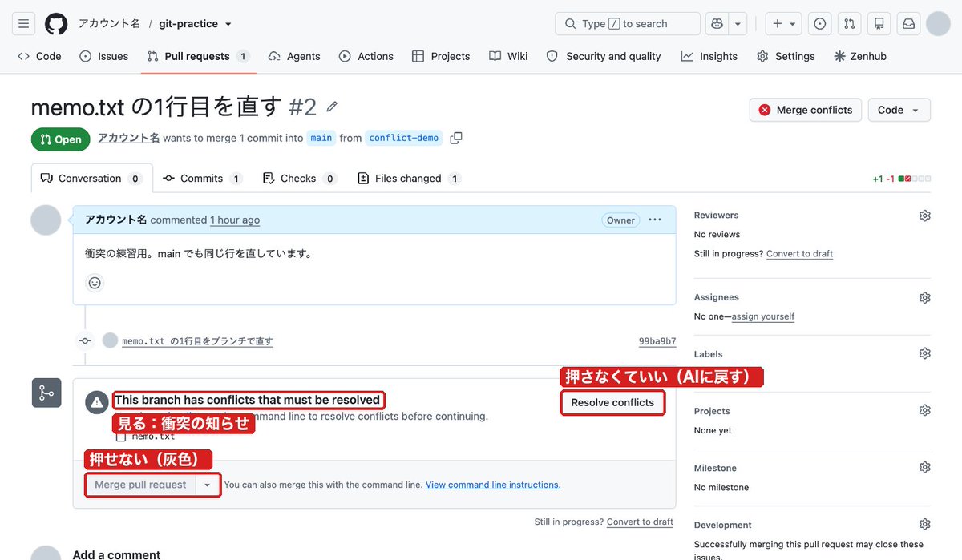The width and height of the screenshot is (962, 560).
Task: Click the comment author avatar
Action: (46, 220)
